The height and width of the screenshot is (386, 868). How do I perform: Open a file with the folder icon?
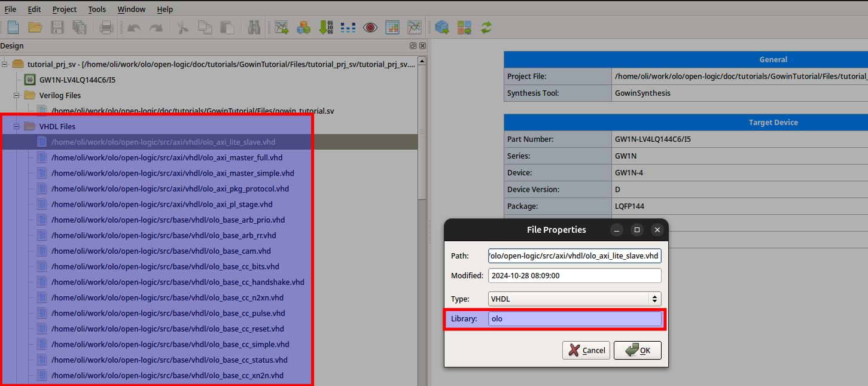pos(35,27)
